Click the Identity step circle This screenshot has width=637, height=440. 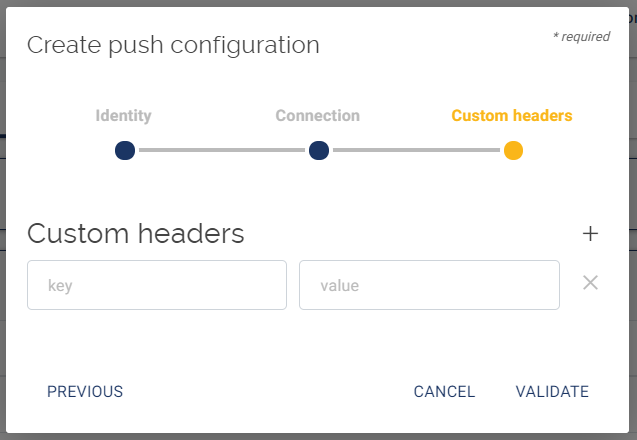(125, 150)
